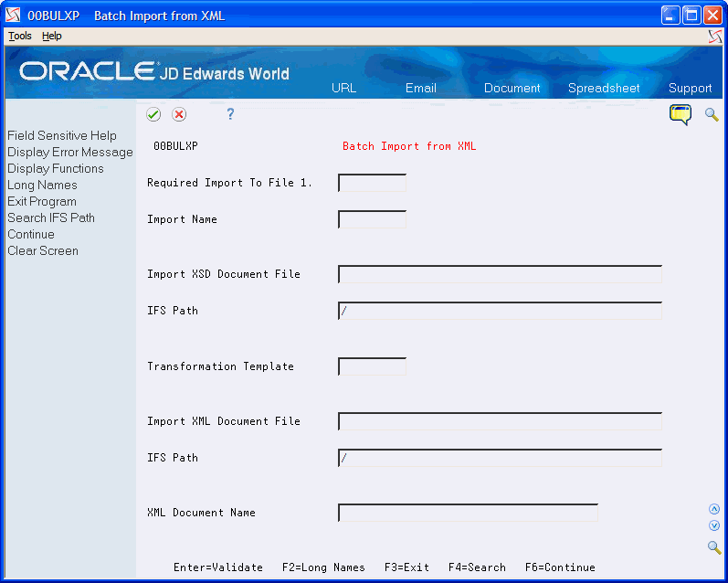Screen dimensions: 728x583
Task: Select the URL tab in the banner
Action: tap(344, 88)
